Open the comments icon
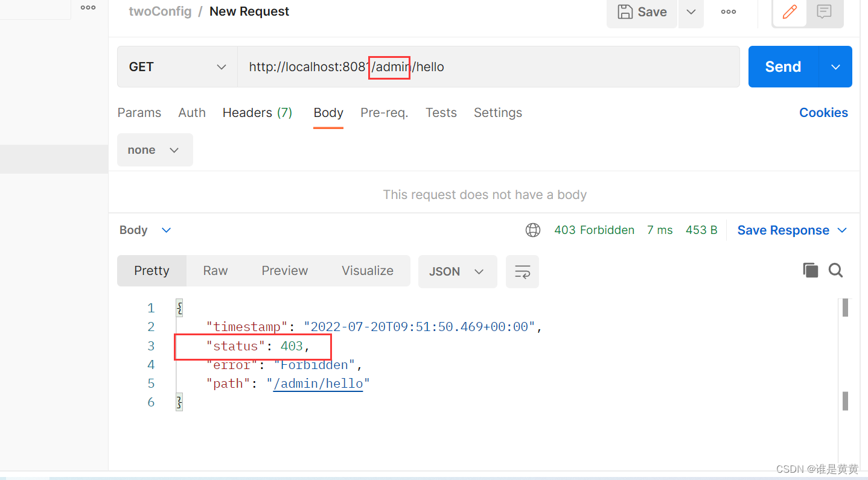The height and width of the screenshot is (480, 868). tap(824, 11)
